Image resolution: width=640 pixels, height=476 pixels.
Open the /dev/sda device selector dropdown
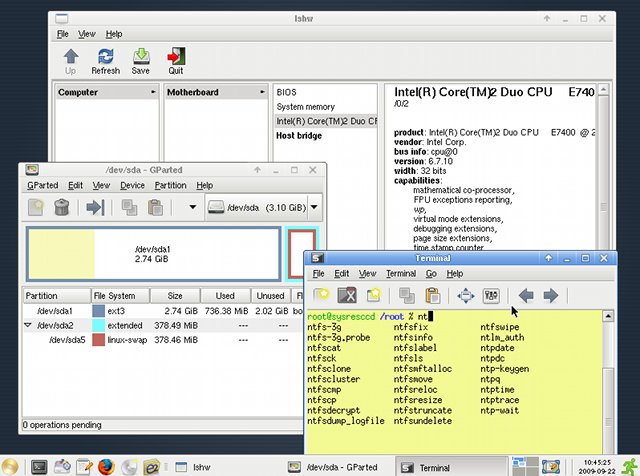314,207
